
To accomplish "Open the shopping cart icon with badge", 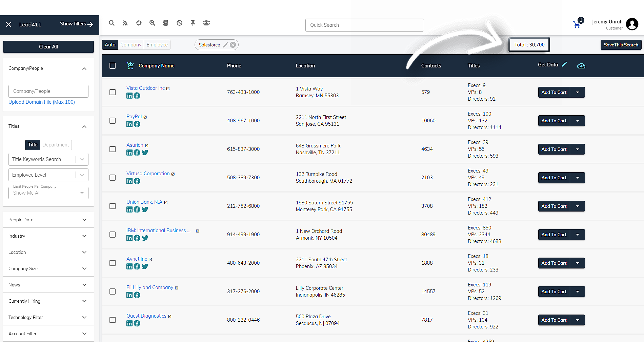I will click(577, 24).
